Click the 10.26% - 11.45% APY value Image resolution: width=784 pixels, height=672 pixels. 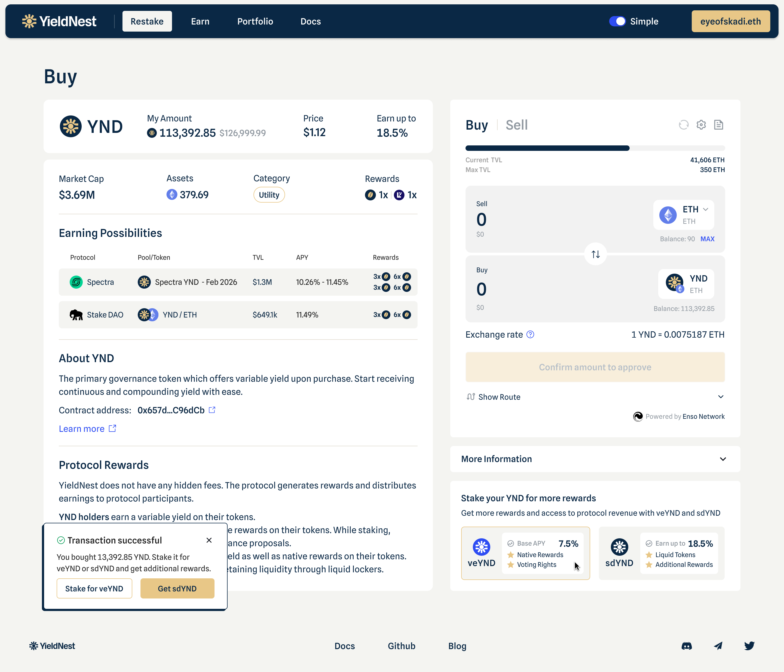click(x=322, y=282)
